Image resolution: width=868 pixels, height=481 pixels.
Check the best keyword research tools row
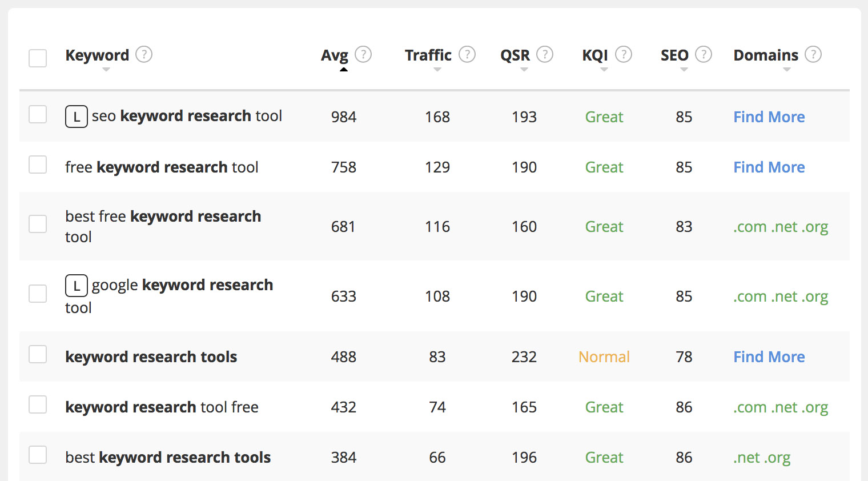pos(38,455)
